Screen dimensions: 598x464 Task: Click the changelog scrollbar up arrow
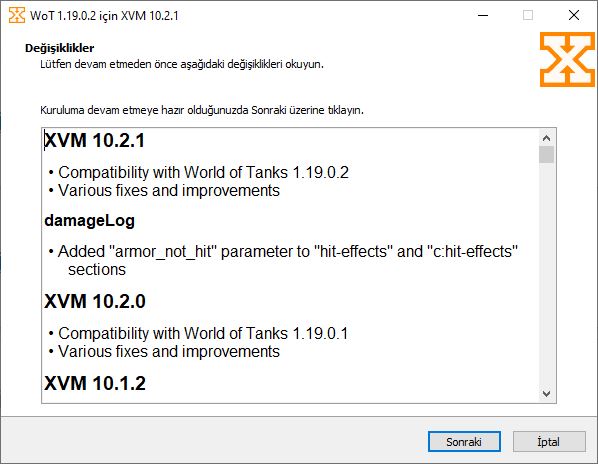[547, 138]
